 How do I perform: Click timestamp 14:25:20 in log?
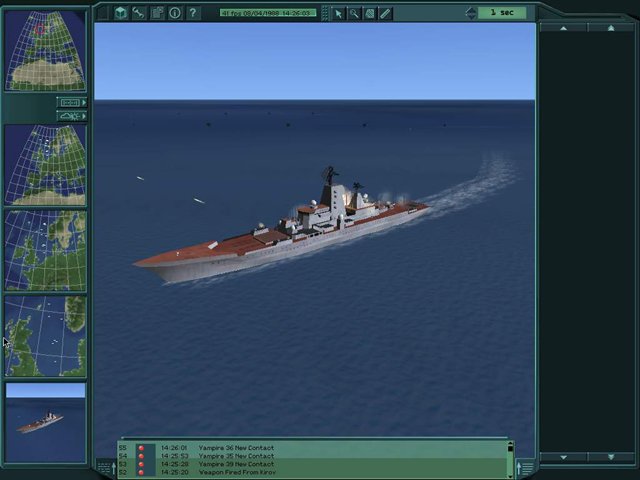(174, 472)
